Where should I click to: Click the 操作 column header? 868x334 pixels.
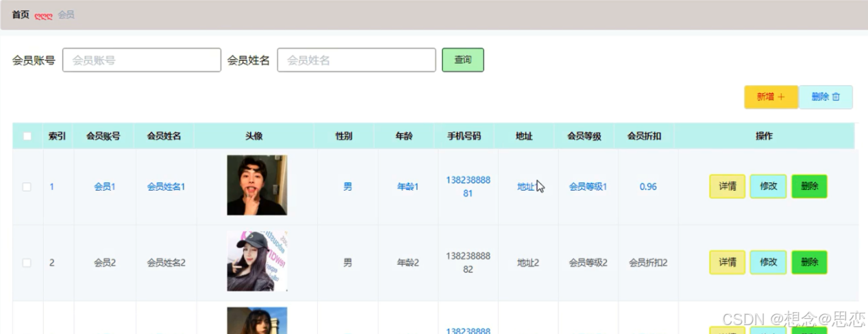[764, 136]
